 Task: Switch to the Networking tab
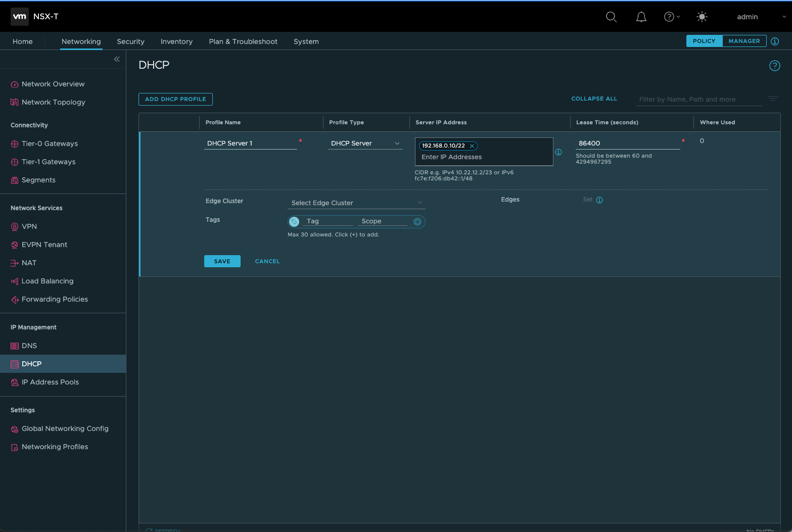pyautogui.click(x=81, y=41)
